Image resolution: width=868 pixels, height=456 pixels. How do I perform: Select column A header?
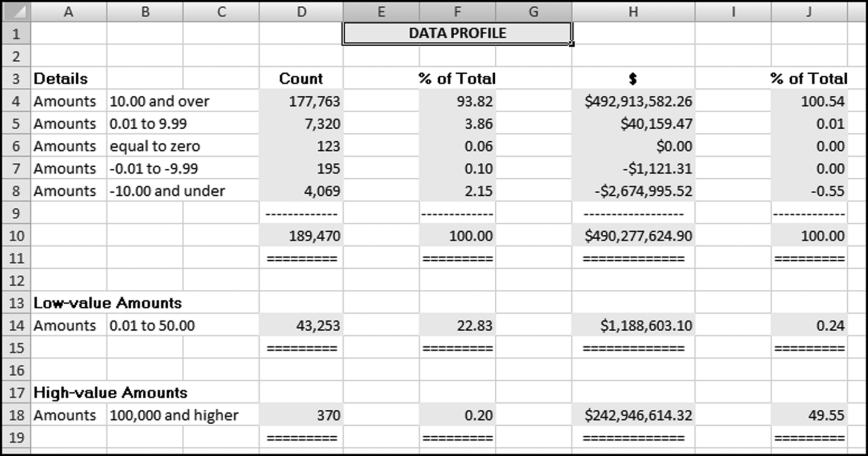point(68,12)
